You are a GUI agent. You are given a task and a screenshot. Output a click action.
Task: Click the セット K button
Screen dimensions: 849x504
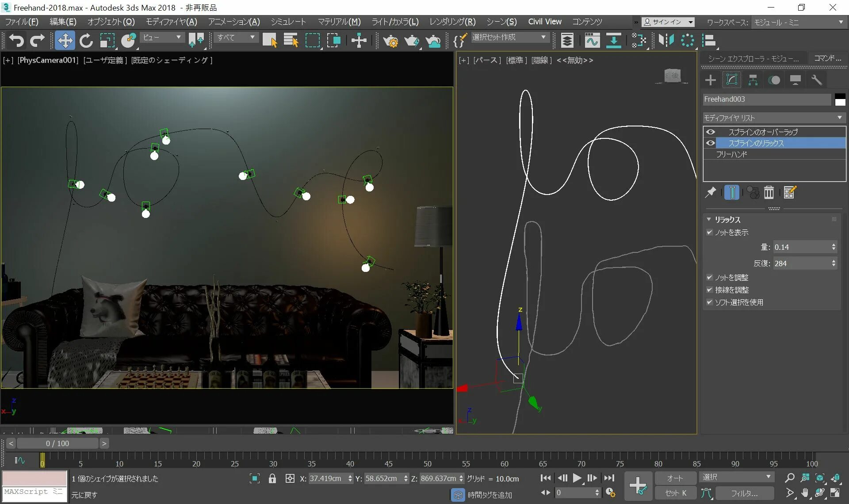676,493
